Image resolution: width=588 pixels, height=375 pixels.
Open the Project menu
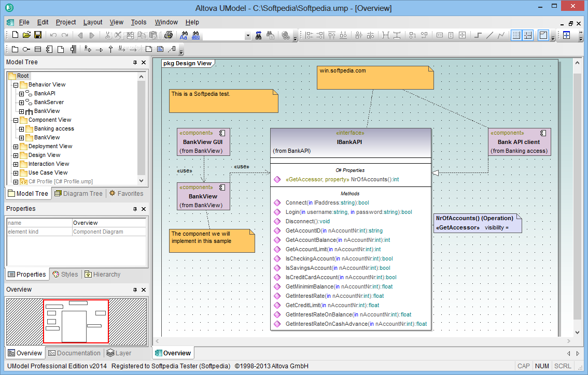(66, 22)
